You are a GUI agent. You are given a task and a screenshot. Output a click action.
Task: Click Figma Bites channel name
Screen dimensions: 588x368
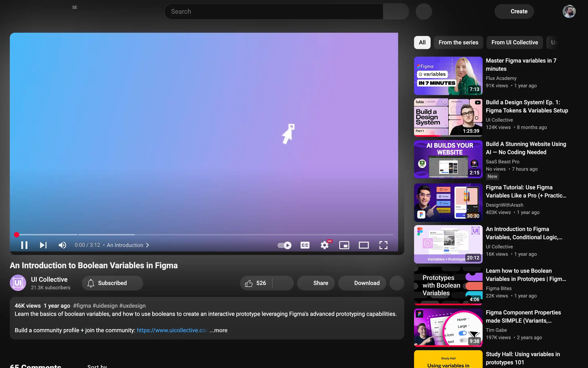499,289
